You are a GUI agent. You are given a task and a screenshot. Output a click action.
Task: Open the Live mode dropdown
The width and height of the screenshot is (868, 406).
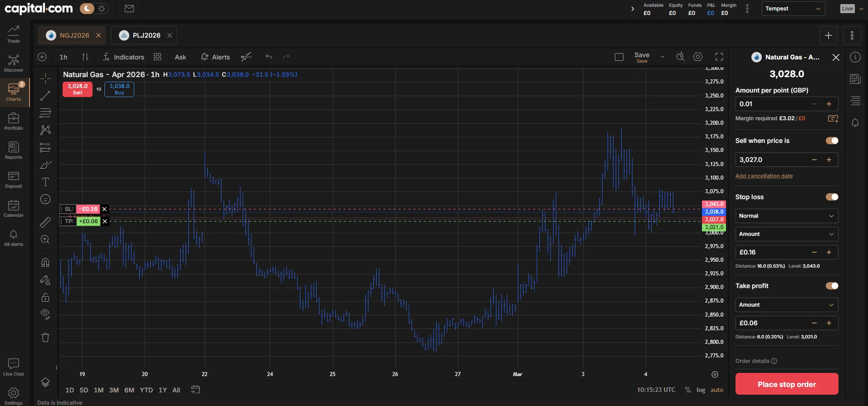point(852,9)
